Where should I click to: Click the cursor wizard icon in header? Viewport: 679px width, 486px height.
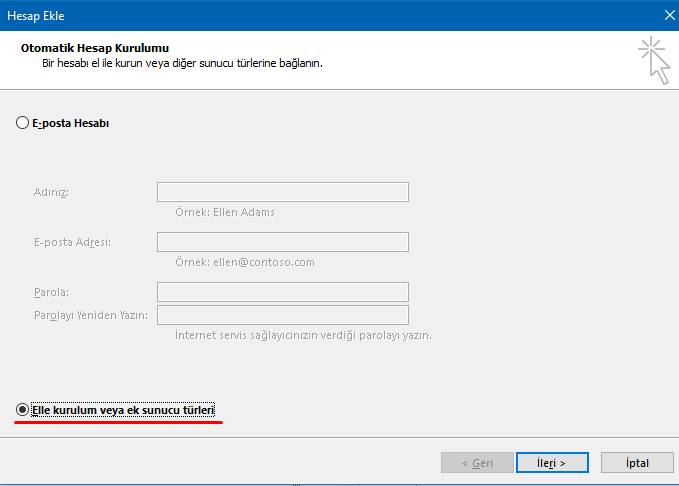tap(654, 61)
